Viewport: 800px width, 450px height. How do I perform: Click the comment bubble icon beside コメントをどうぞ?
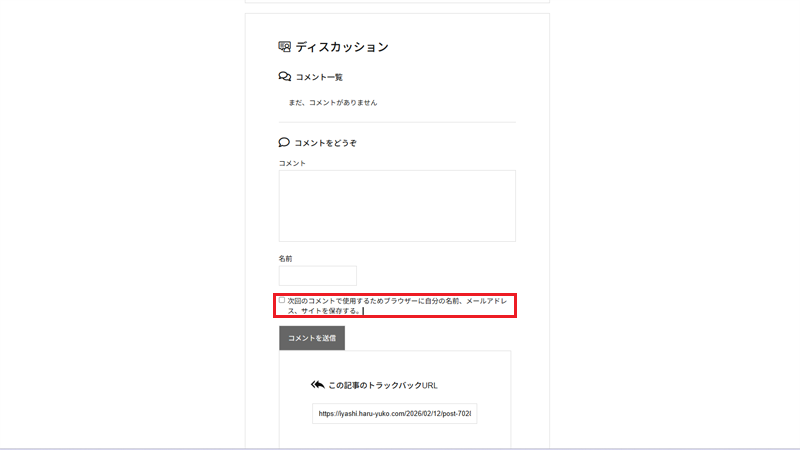tap(284, 143)
